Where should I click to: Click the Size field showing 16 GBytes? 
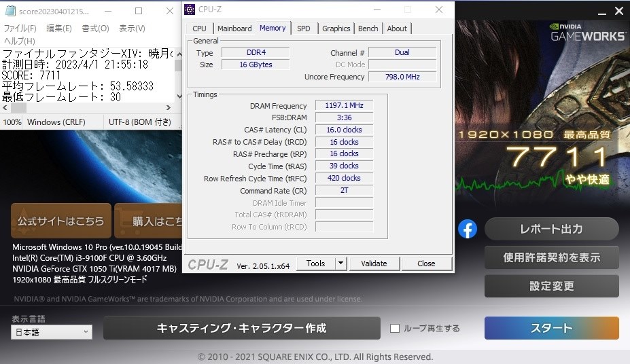coord(256,65)
